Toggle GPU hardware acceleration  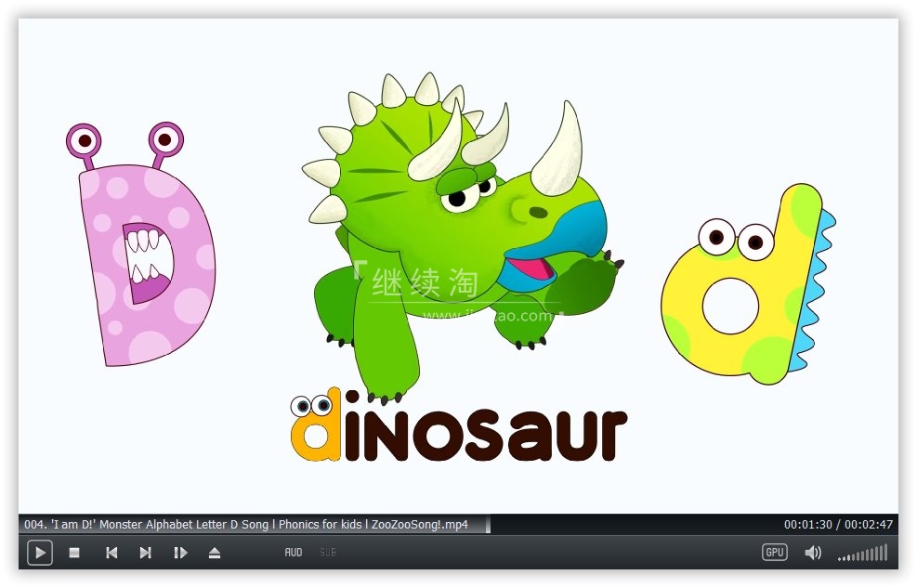(x=775, y=553)
